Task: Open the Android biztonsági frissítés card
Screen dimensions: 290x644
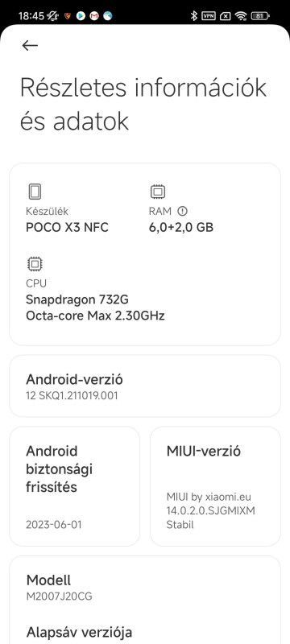Action: (x=74, y=486)
